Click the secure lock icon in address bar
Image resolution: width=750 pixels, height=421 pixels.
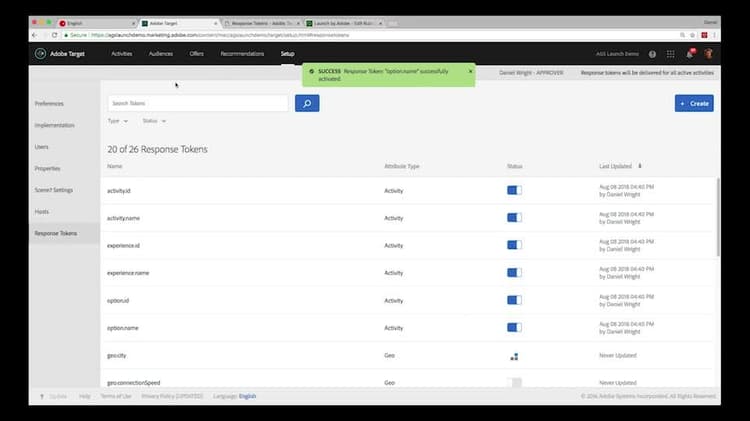tap(66, 35)
